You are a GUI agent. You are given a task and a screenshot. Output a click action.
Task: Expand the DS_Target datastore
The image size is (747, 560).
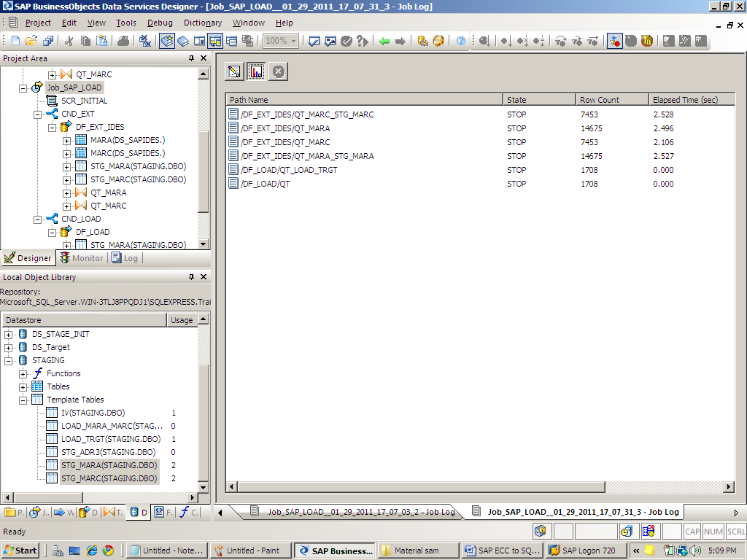point(8,348)
